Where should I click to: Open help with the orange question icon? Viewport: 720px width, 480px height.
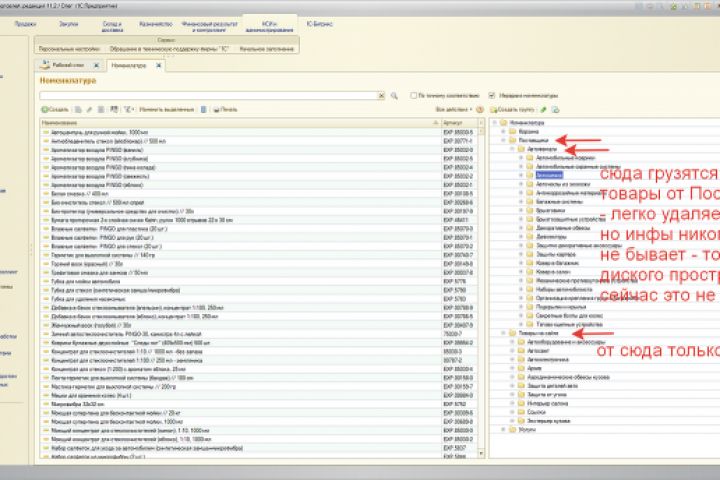[x=480, y=109]
